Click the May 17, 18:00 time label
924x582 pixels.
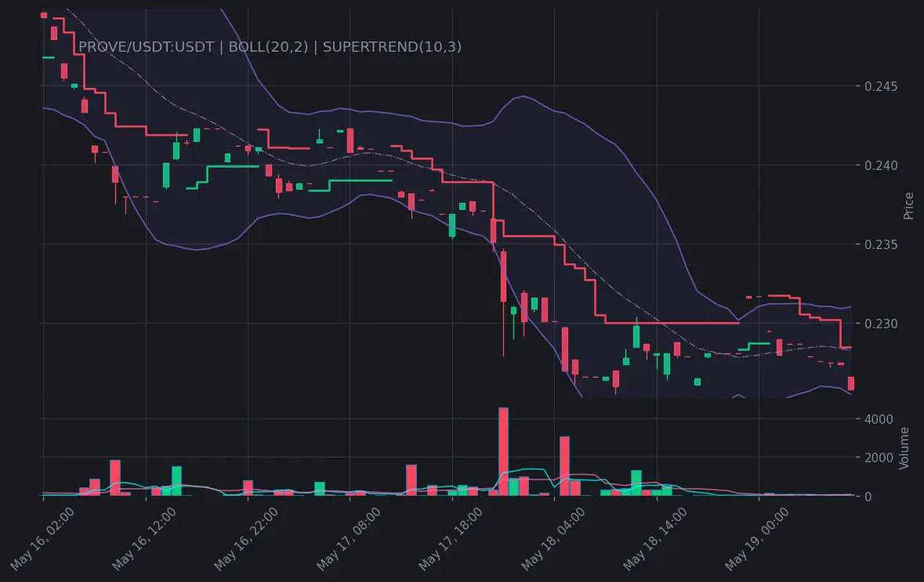[451, 538]
